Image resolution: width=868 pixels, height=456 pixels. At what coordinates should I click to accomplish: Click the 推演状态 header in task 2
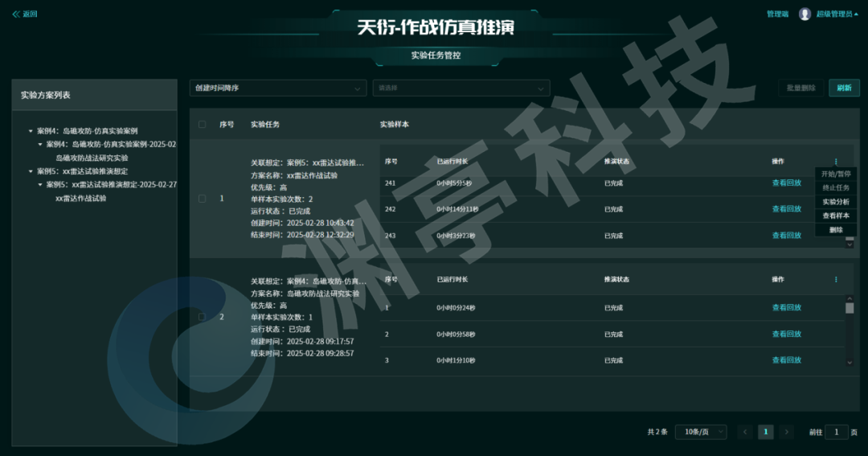[x=616, y=279]
